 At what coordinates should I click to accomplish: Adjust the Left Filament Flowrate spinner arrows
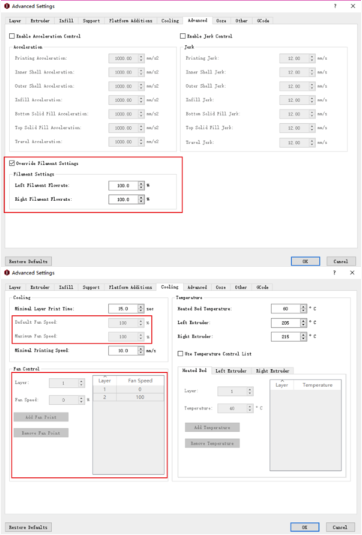(x=141, y=186)
